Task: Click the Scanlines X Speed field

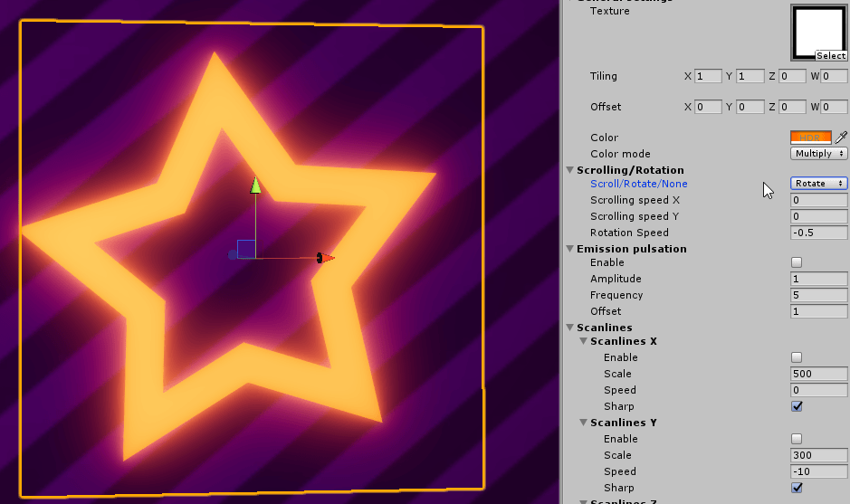Action: tap(818, 390)
